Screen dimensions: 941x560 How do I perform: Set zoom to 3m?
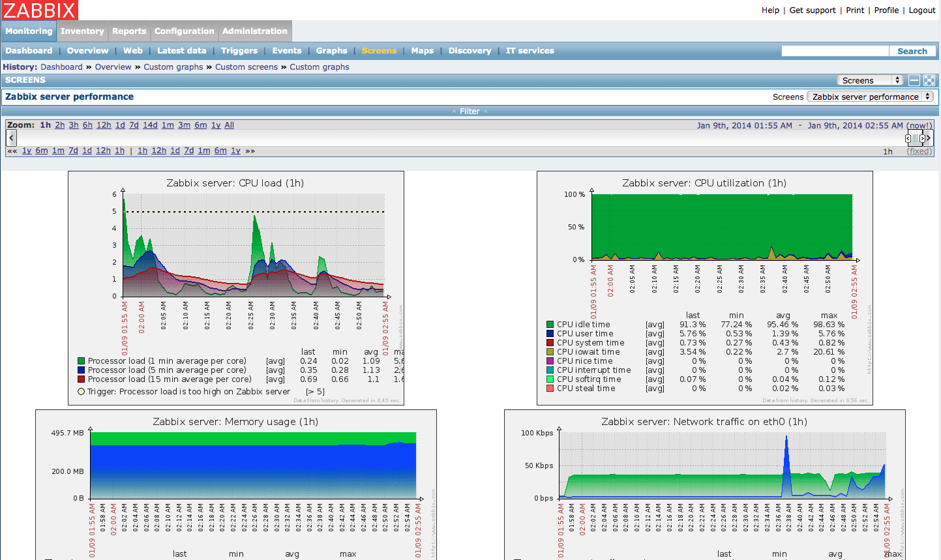pyautogui.click(x=184, y=125)
